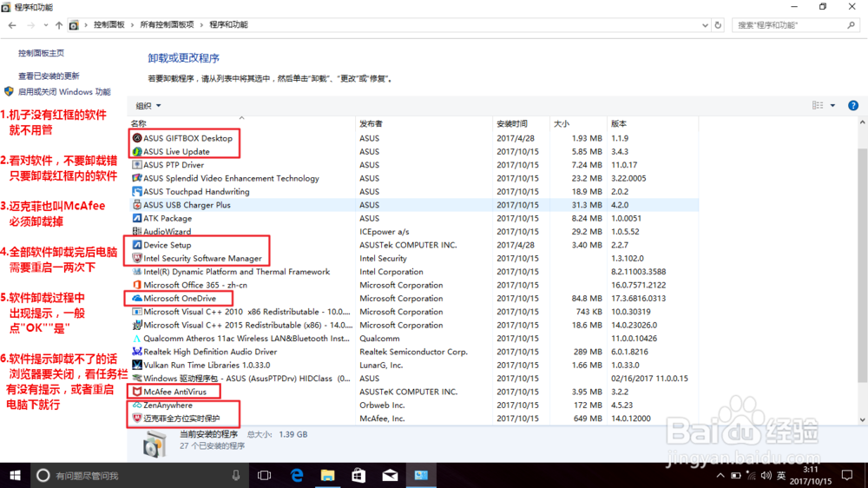
Task: Expand the address bar history dropdown
Action: coord(705,25)
